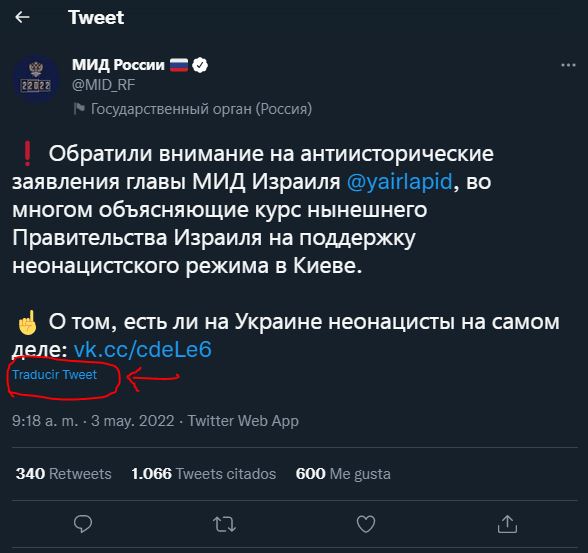View the 340 Retweets list
This screenshot has height=553, width=588.
63,474
